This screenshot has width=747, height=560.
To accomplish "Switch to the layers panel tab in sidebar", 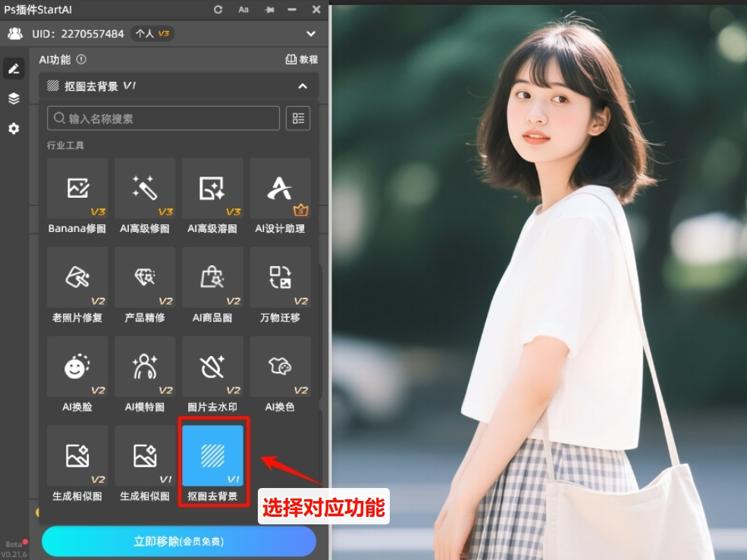I will (x=13, y=98).
